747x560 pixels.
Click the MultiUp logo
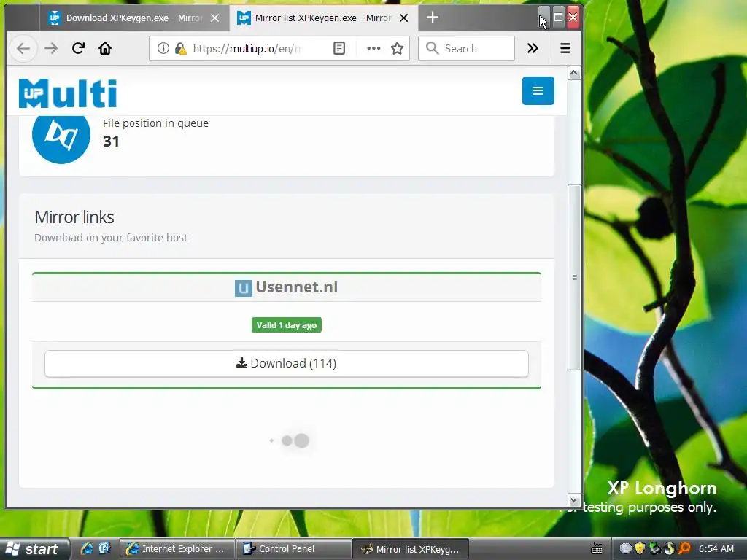tap(68, 93)
